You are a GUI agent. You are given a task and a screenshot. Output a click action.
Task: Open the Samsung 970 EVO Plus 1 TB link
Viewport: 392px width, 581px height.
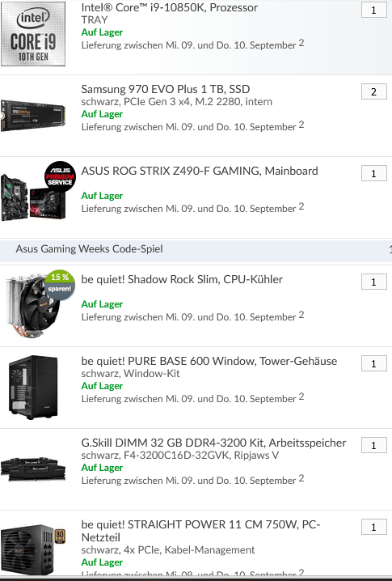click(166, 89)
